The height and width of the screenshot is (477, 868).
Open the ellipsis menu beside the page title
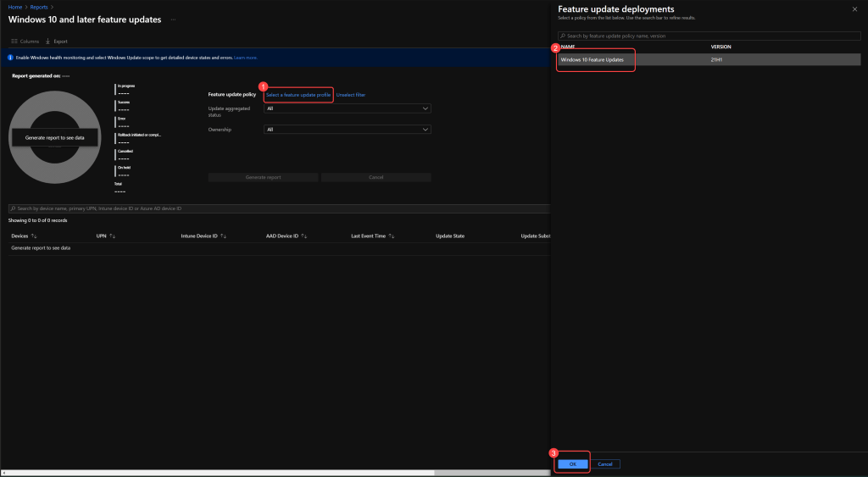coord(173,19)
